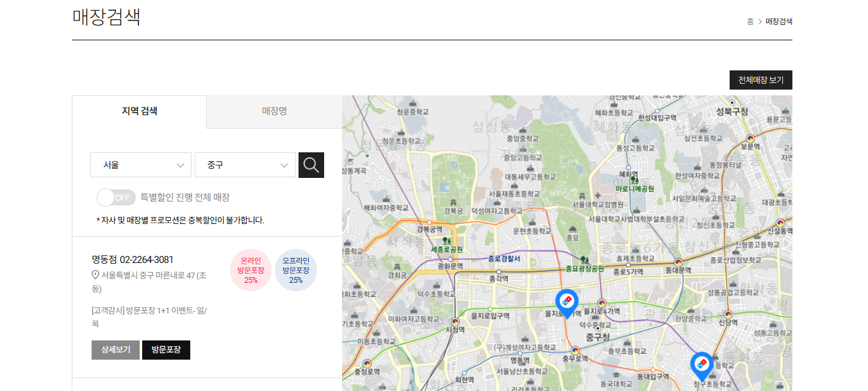Click the 경복궁역 label on map

[429, 228]
